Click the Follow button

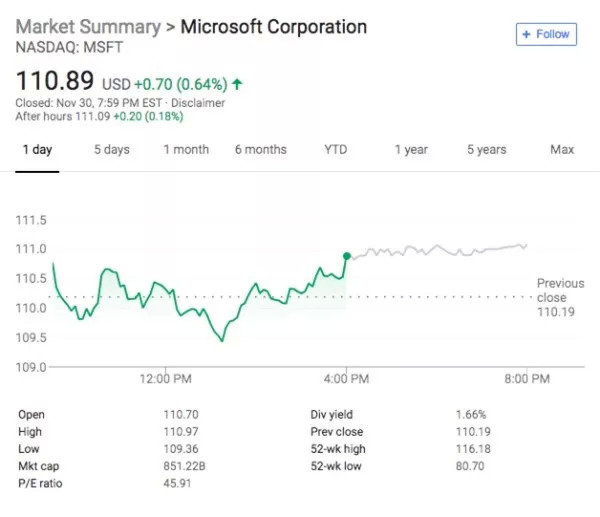click(545, 34)
